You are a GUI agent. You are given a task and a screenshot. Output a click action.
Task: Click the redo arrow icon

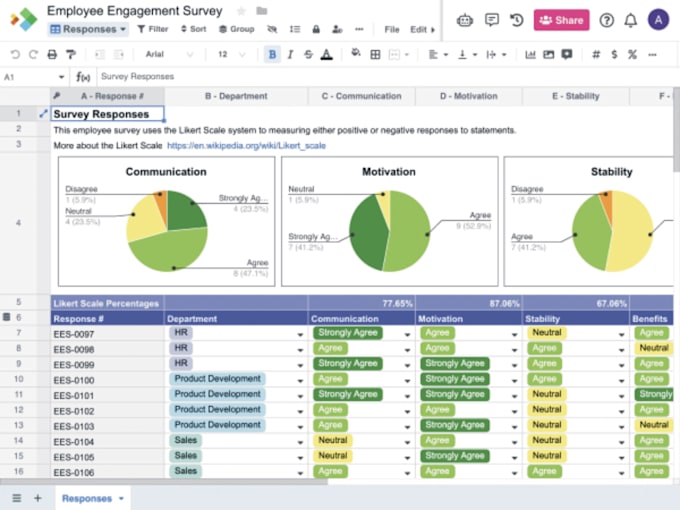(x=33, y=54)
